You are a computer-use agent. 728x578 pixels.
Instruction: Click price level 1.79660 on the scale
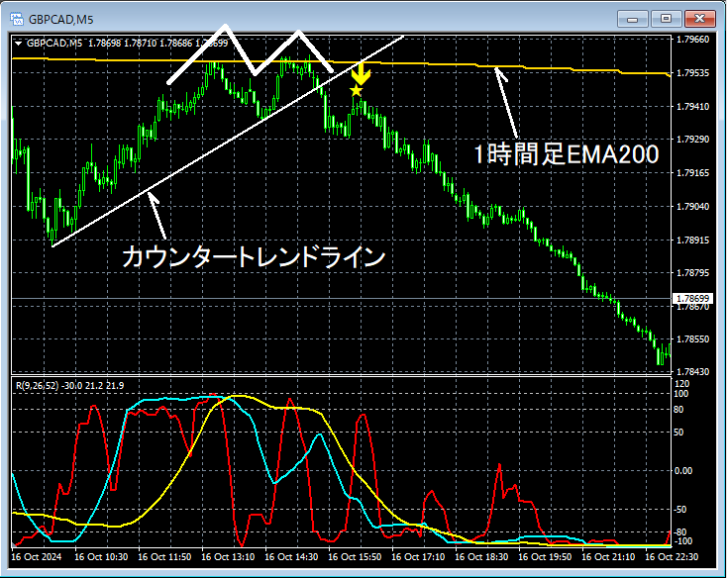click(x=692, y=40)
